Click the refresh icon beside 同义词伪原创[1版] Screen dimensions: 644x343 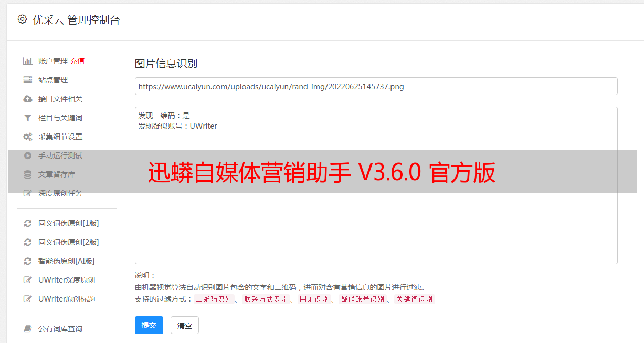(28, 223)
